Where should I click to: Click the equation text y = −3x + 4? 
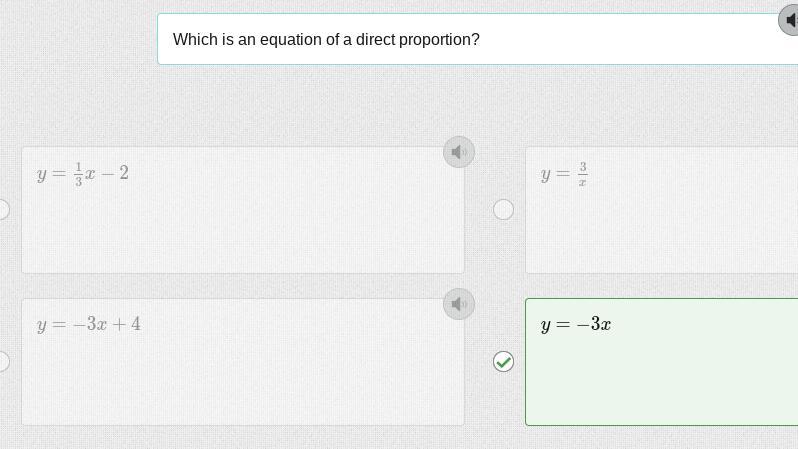[89, 324]
